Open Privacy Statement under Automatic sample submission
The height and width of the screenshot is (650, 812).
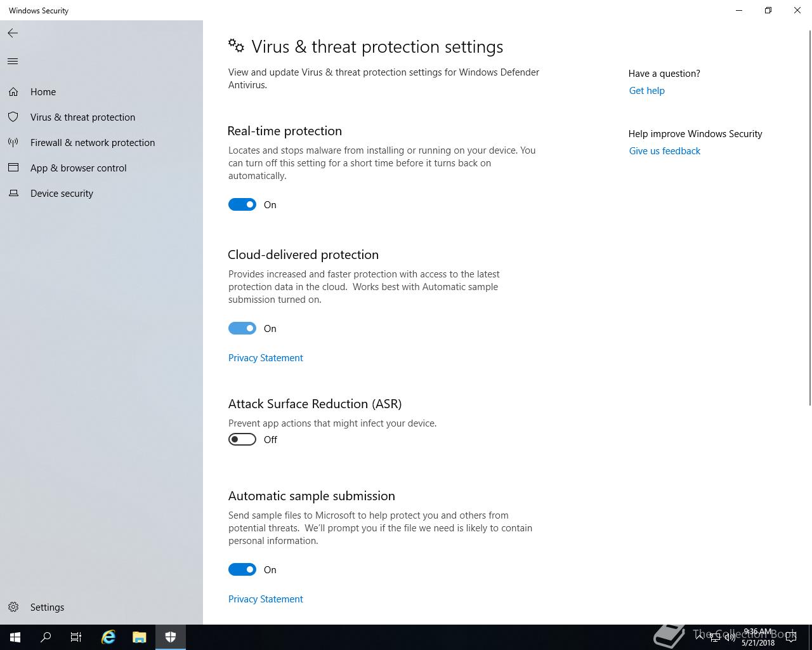click(x=266, y=599)
